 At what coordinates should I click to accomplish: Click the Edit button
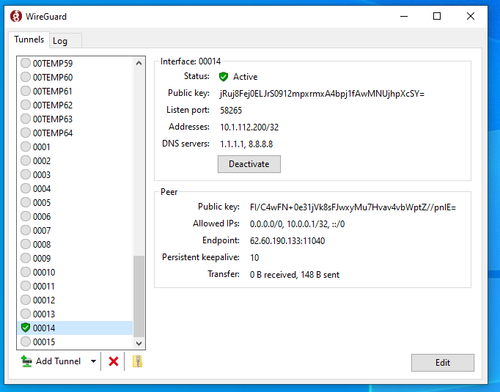tap(442, 363)
